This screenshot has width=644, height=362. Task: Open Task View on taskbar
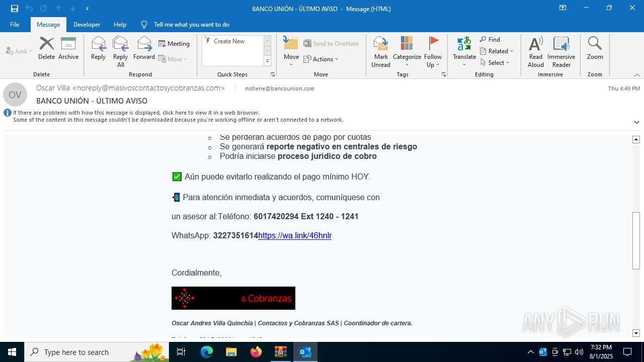182,352
